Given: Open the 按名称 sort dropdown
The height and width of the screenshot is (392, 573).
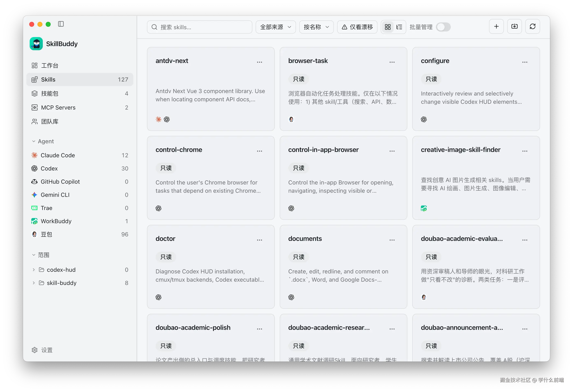Looking at the screenshot, I should [316, 27].
